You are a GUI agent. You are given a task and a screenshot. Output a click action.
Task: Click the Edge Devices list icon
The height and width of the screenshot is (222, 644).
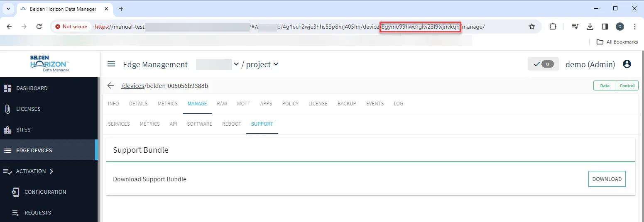(x=7, y=150)
